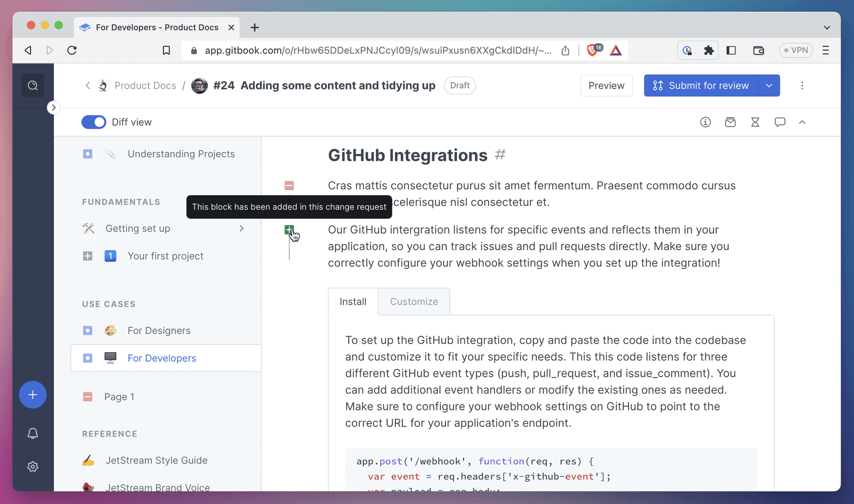
Task: Click the hourglass history icon
Action: pos(755,122)
